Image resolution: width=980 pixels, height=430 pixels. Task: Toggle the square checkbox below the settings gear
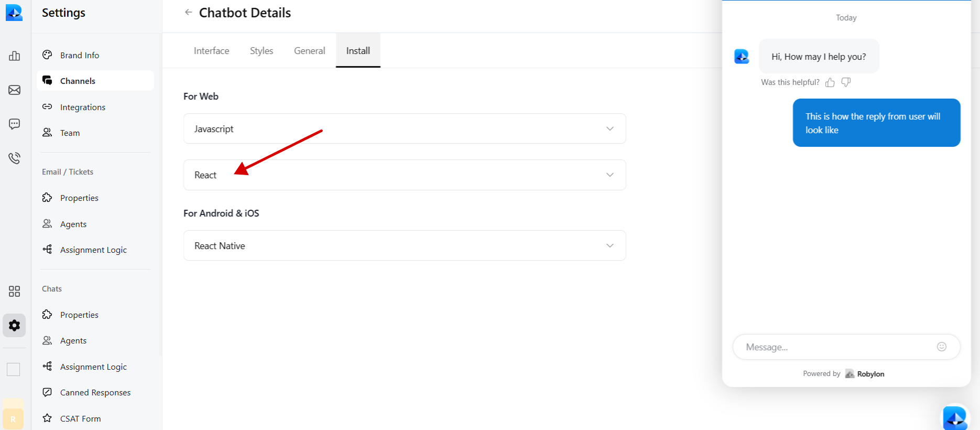pyautogui.click(x=14, y=369)
